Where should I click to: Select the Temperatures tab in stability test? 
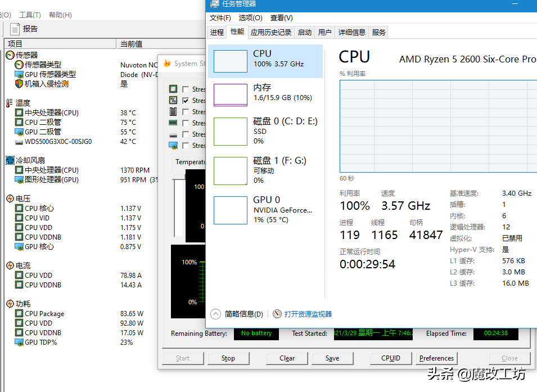point(189,162)
